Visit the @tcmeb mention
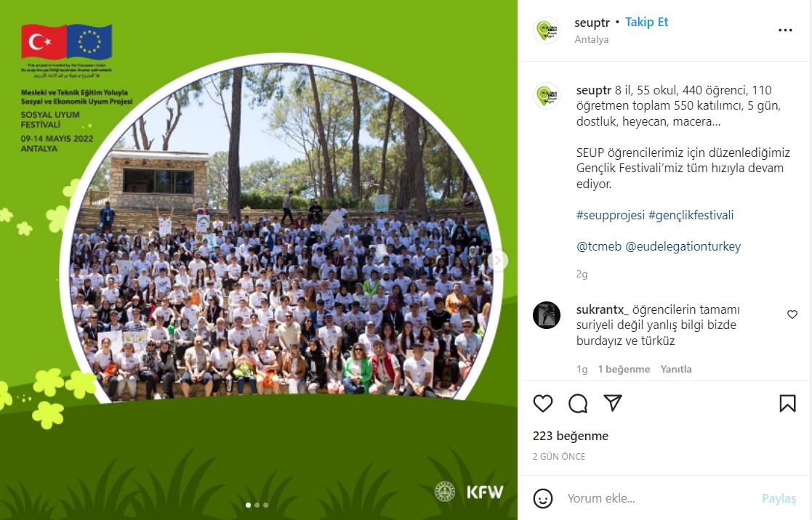Viewport: 812px width, 520px height. coord(599,246)
